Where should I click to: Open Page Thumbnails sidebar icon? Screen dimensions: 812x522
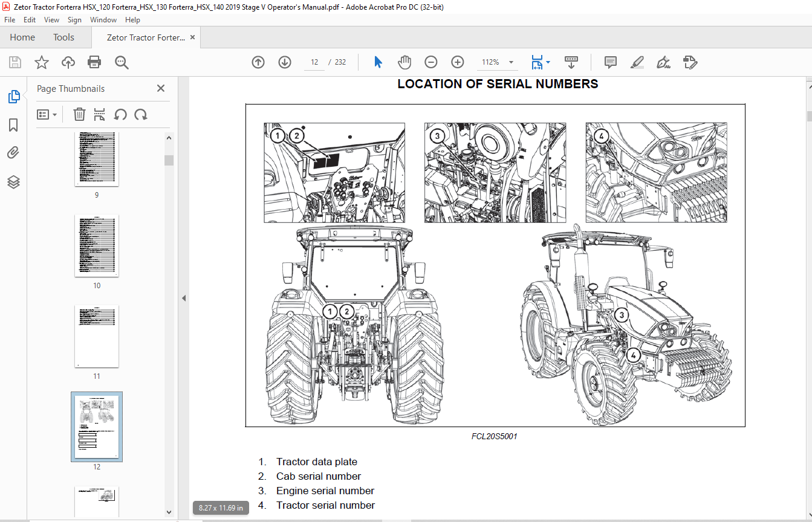(x=13, y=96)
